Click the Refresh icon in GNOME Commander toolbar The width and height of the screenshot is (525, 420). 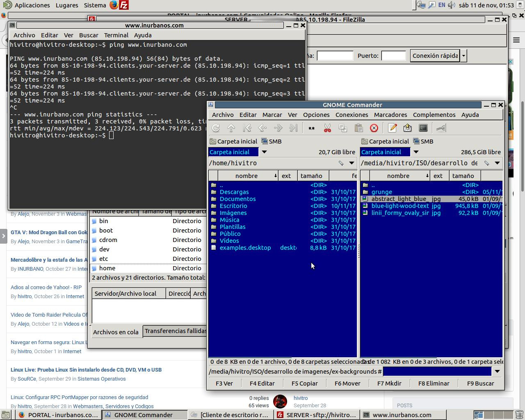pos(216,128)
